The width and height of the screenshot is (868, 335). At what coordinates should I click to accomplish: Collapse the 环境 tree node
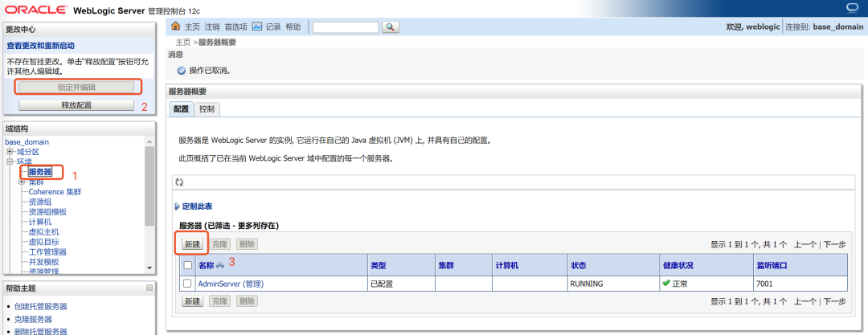tap(10, 161)
